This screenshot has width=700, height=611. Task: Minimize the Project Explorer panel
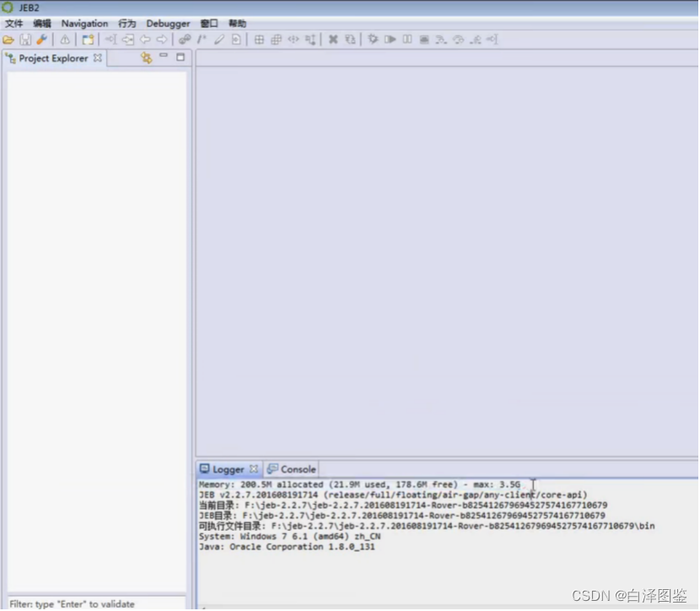click(x=164, y=57)
